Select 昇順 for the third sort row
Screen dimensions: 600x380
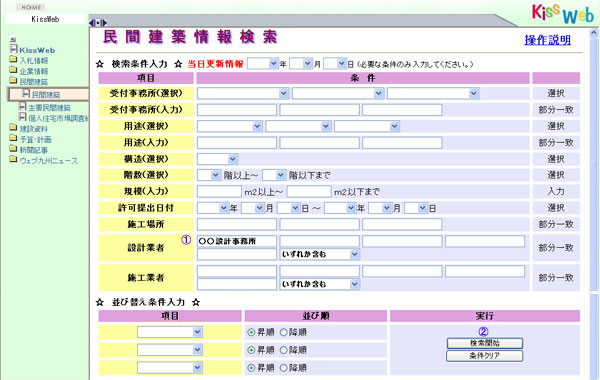(251, 368)
